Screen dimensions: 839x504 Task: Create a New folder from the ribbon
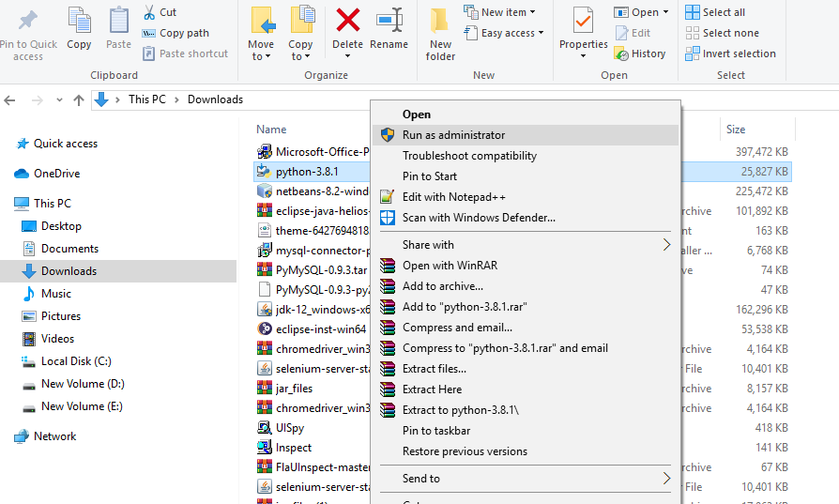click(440, 33)
